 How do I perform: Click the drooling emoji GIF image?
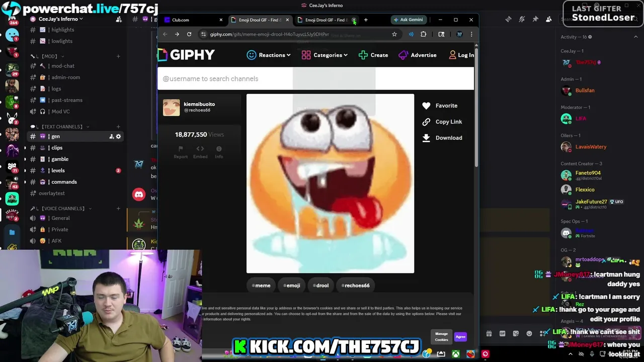click(330, 184)
